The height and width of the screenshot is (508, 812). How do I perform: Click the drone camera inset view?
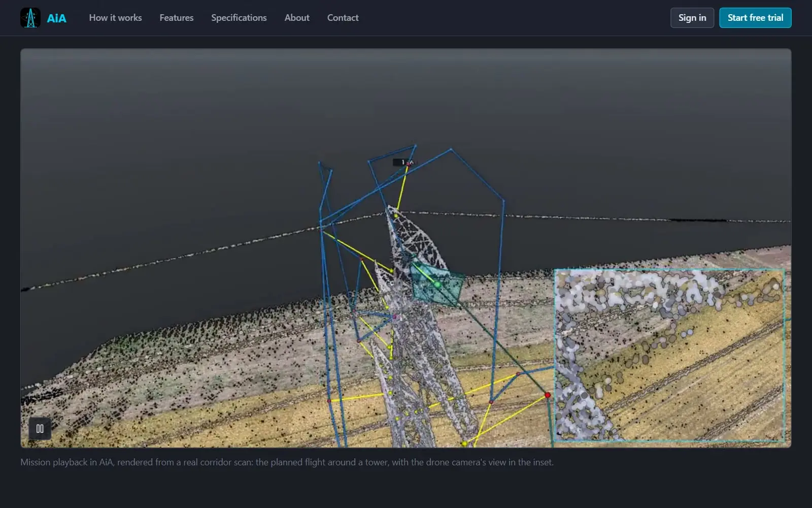click(669, 355)
